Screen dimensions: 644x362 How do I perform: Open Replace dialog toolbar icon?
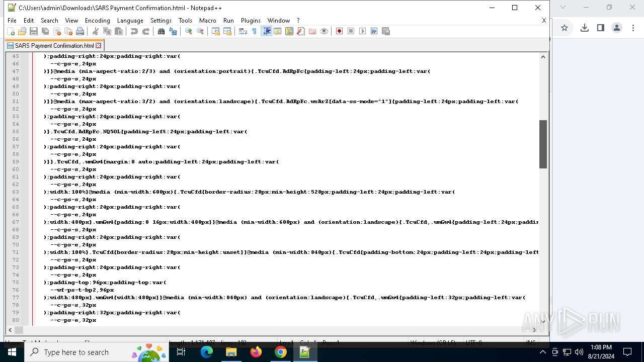(x=173, y=31)
